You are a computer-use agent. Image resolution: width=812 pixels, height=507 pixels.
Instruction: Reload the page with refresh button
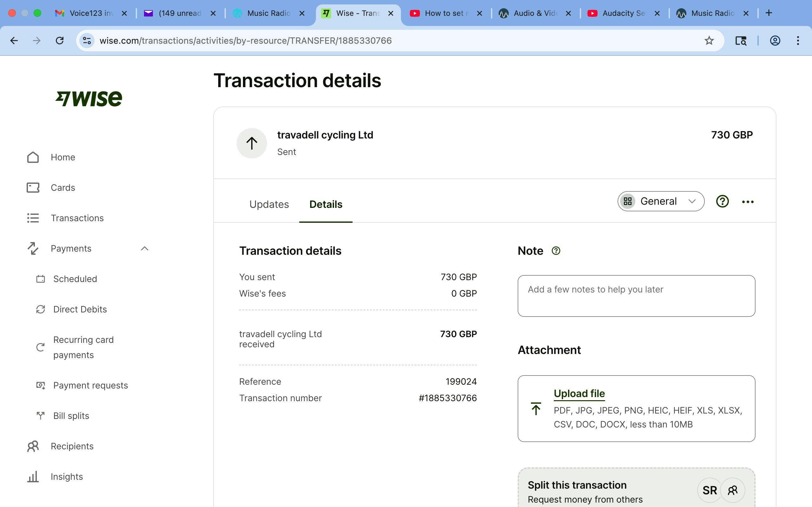60,41
